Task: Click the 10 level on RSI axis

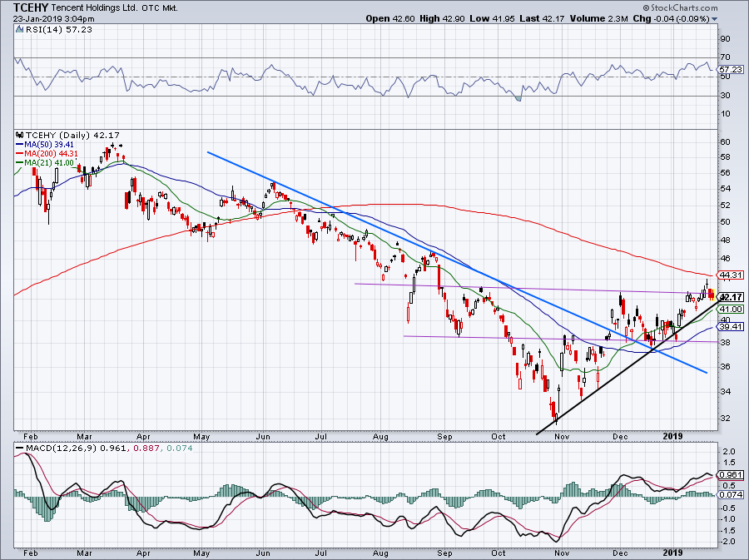Action: [725, 114]
